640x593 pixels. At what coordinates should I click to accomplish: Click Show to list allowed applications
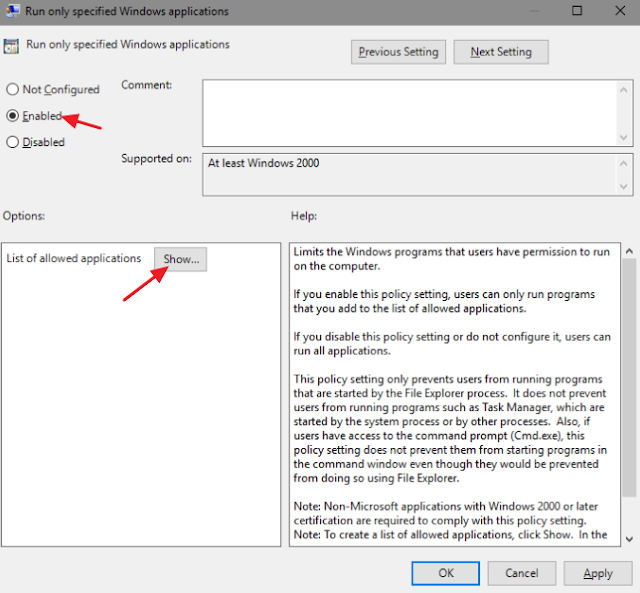[x=180, y=259]
